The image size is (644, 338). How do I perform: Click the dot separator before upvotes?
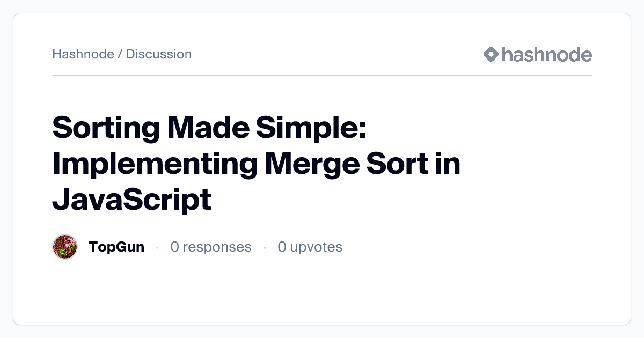click(x=265, y=247)
